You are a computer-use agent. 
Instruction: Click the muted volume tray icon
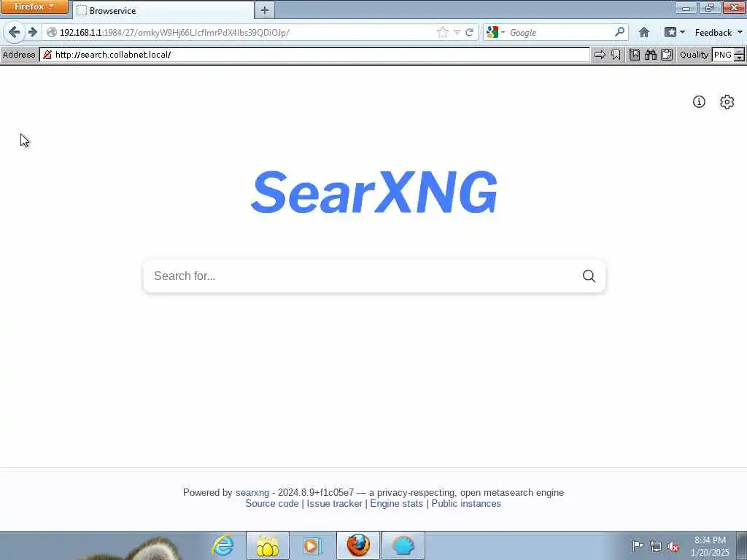point(673,546)
